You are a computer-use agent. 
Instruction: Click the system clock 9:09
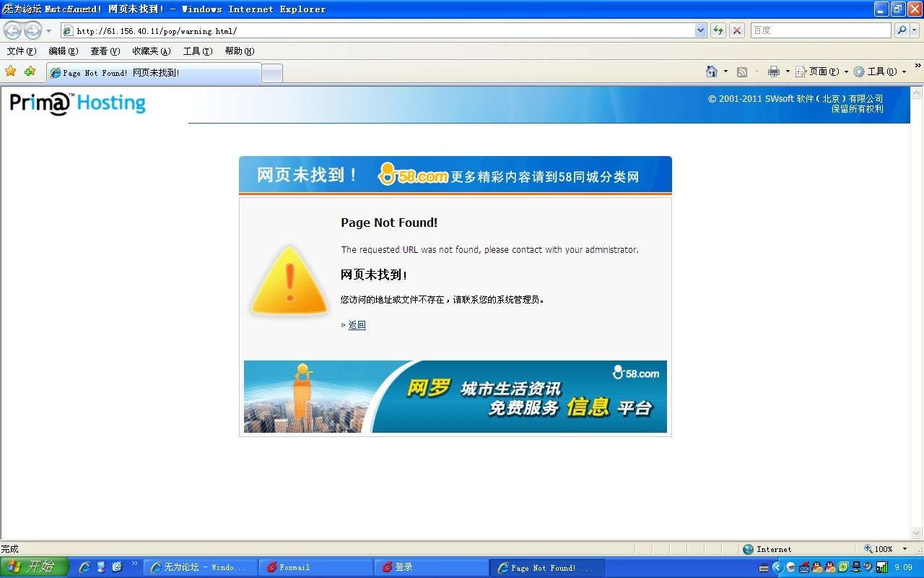pyautogui.click(x=903, y=568)
